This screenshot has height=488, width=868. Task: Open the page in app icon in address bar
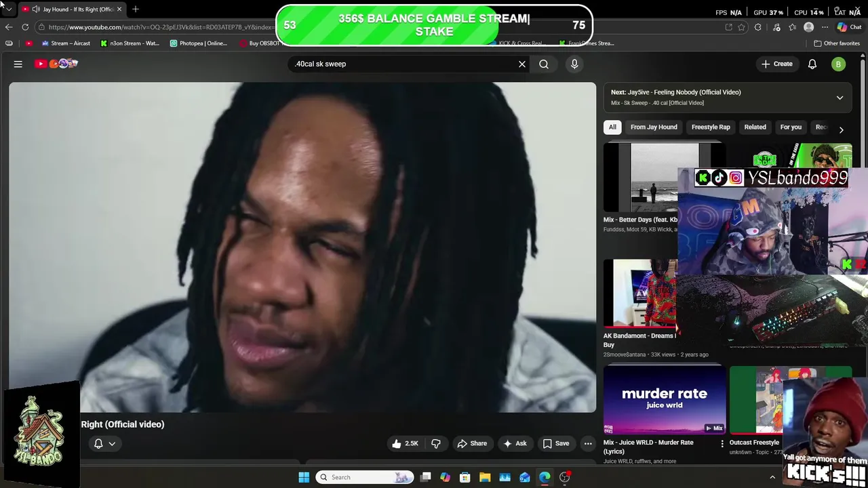point(729,27)
